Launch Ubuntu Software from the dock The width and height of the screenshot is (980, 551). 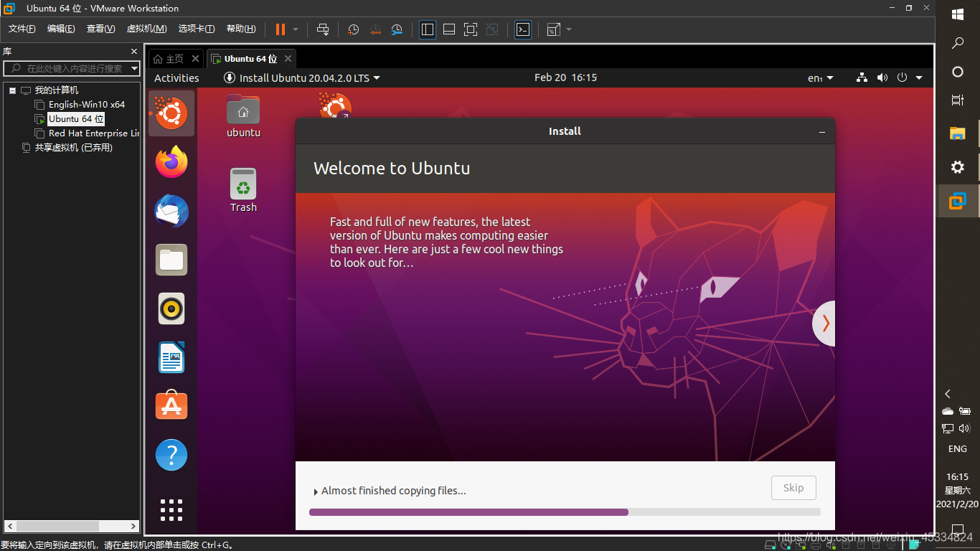[171, 405]
